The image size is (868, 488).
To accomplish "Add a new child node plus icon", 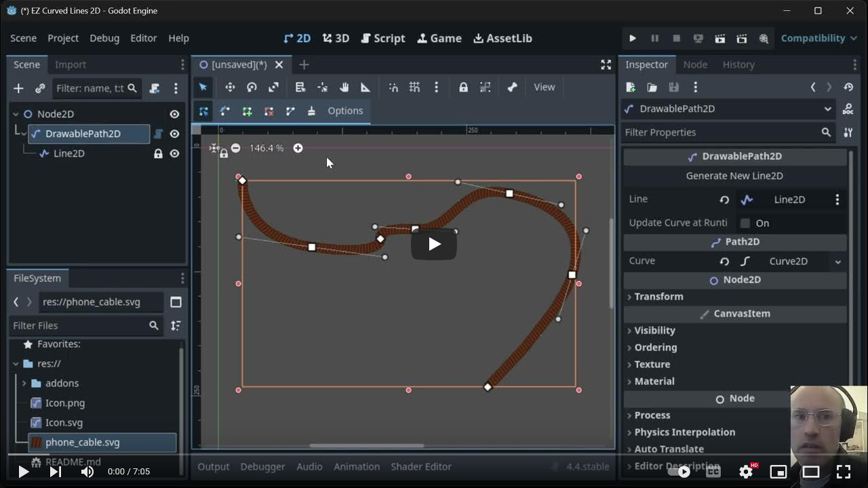I will (18, 88).
